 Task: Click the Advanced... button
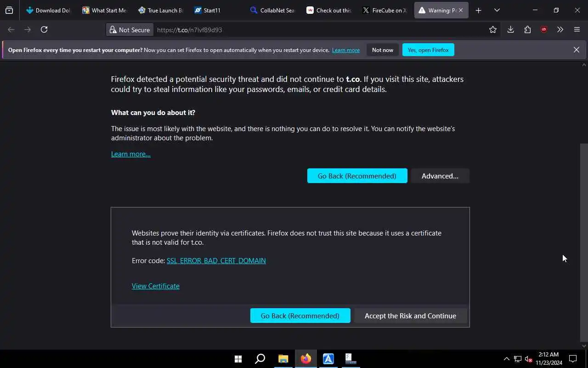[440, 176]
